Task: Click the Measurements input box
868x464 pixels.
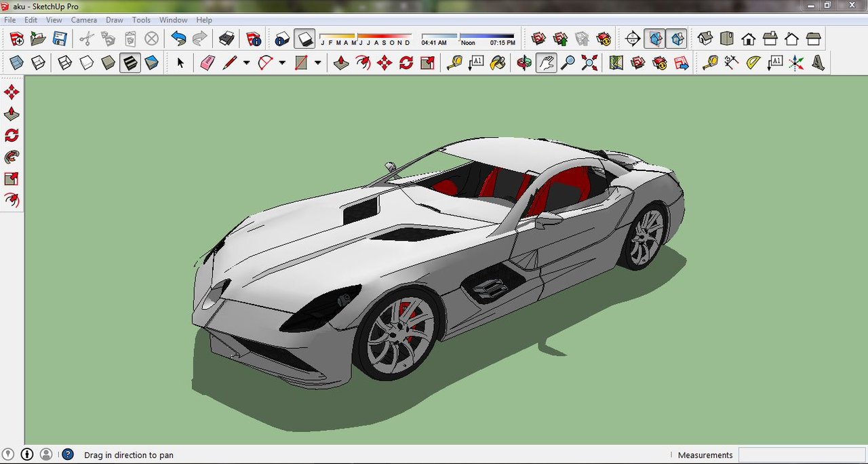Action: pyautogui.click(x=801, y=455)
